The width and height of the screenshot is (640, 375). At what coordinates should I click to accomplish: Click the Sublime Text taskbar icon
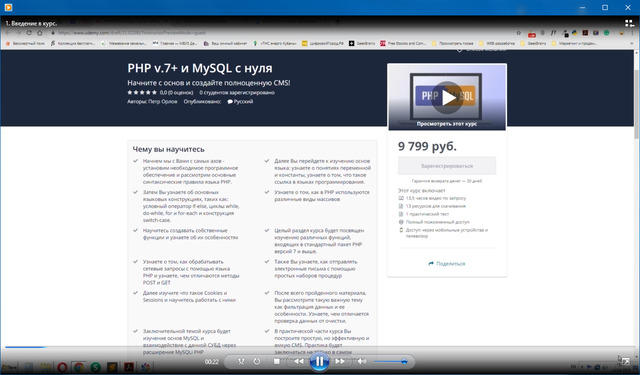pyautogui.click(x=112, y=367)
